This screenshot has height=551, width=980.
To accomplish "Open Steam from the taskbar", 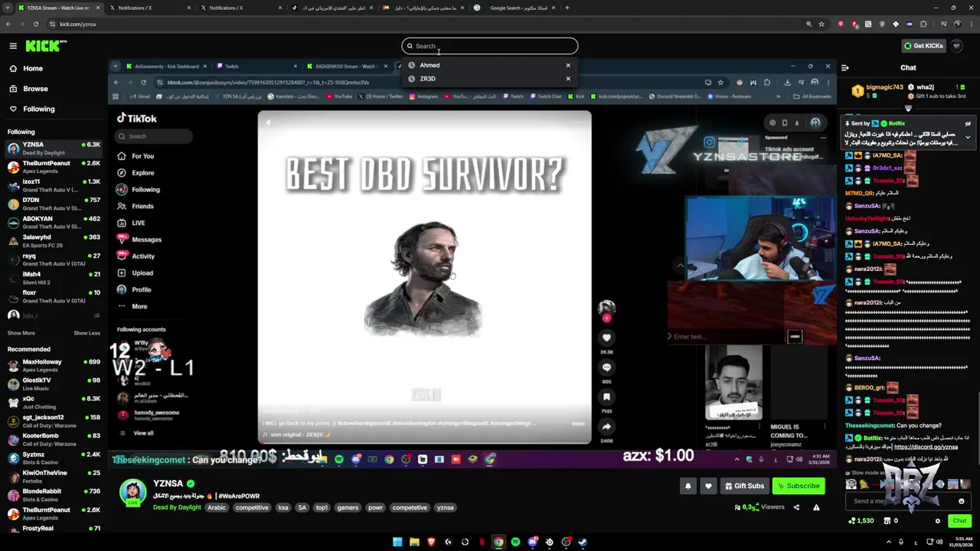I will (583, 542).
